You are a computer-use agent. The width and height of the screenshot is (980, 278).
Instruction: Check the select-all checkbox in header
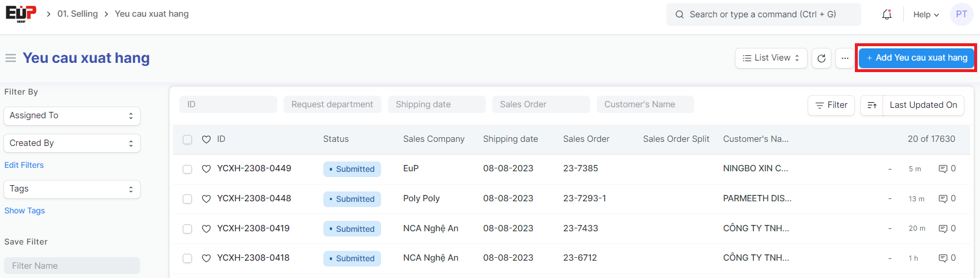(187, 140)
